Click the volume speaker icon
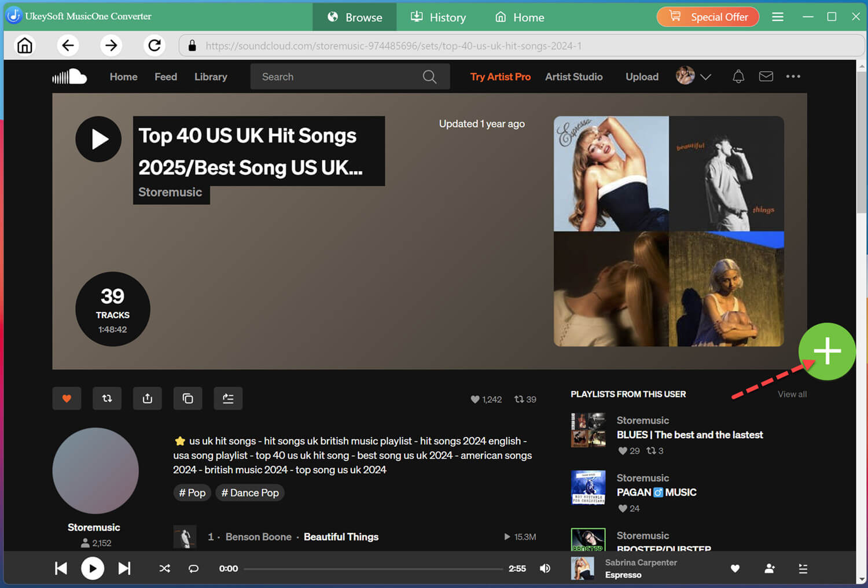 (x=545, y=568)
